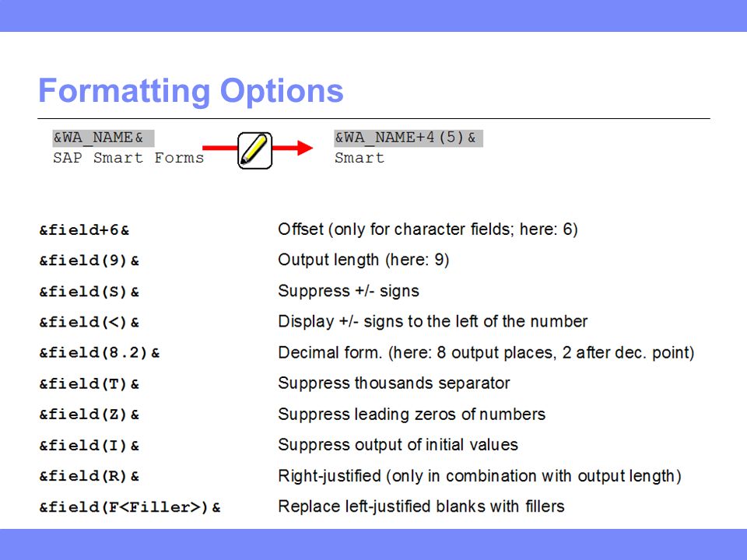Click the 'SAP Smart Forms' sample text

click(x=128, y=158)
